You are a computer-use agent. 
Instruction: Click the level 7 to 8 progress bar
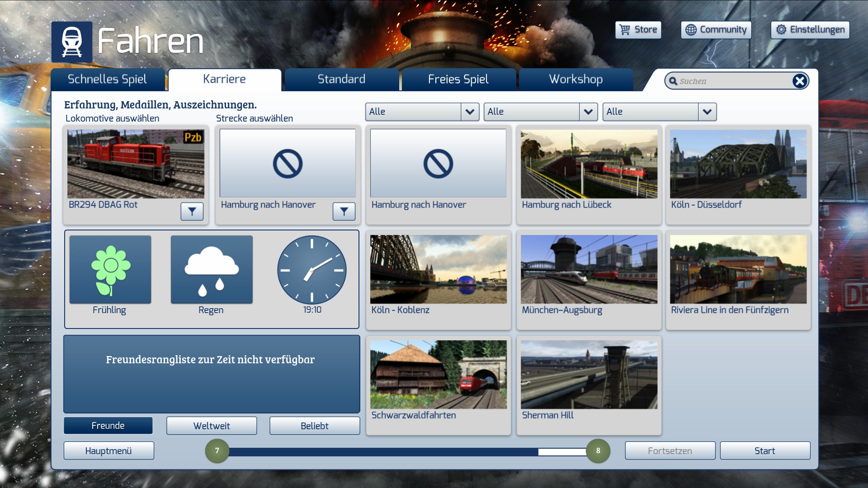pos(407,451)
